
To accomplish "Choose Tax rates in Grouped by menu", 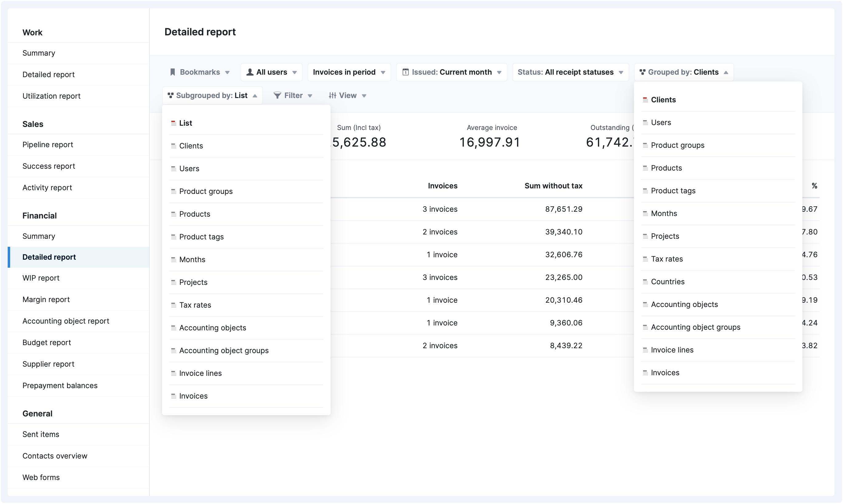I will click(718, 259).
